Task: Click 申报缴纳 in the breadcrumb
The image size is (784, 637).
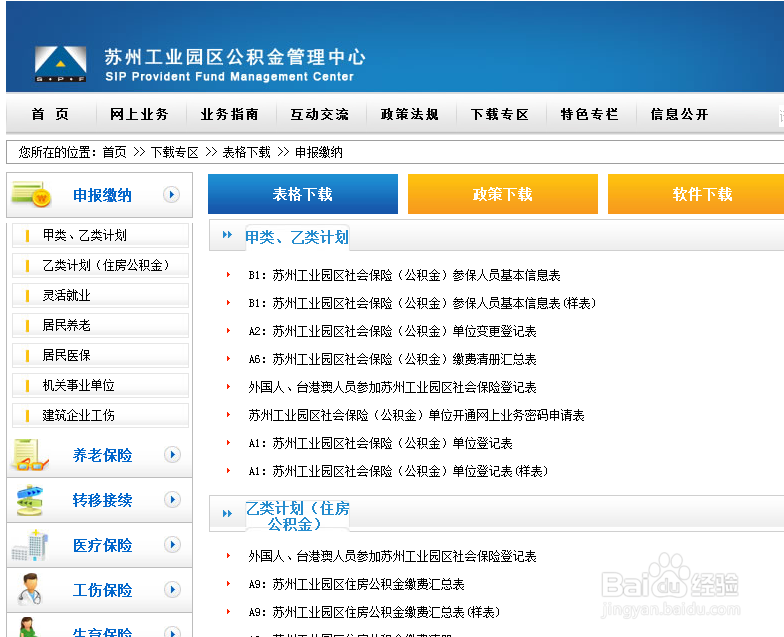Action: click(x=318, y=152)
